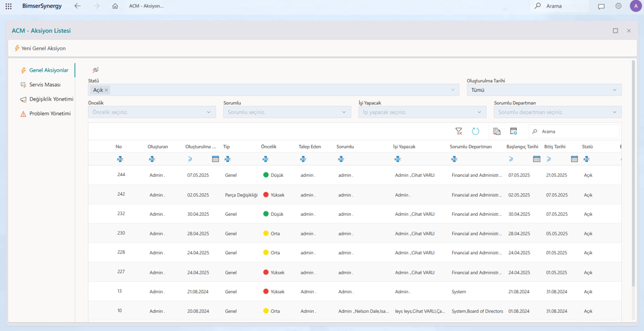The width and height of the screenshot is (644, 331).
Task: Select Problem Yönetimi in the sidebar
Action: pos(50,114)
